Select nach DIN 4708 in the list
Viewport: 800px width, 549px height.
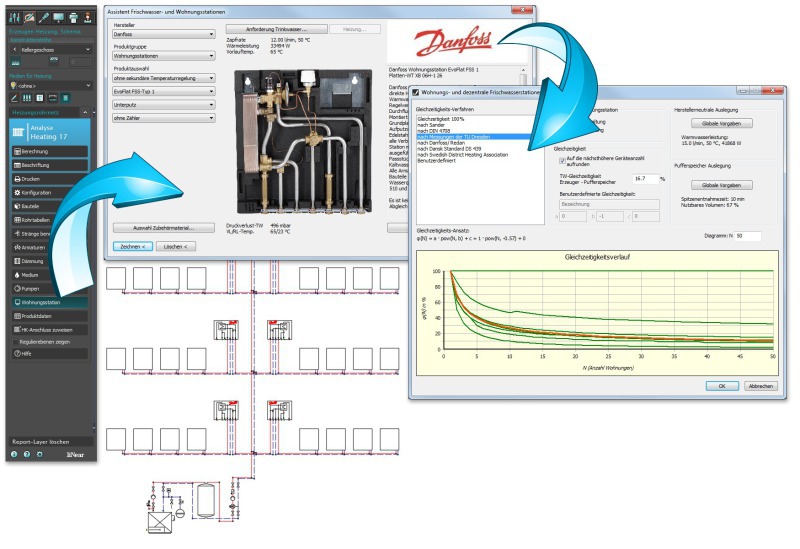(x=434, y=131)
